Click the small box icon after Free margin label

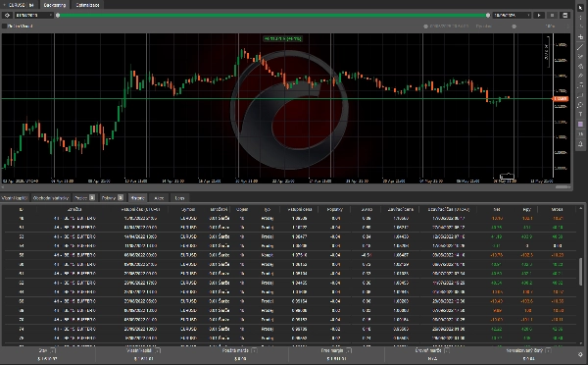coord(349,350)
